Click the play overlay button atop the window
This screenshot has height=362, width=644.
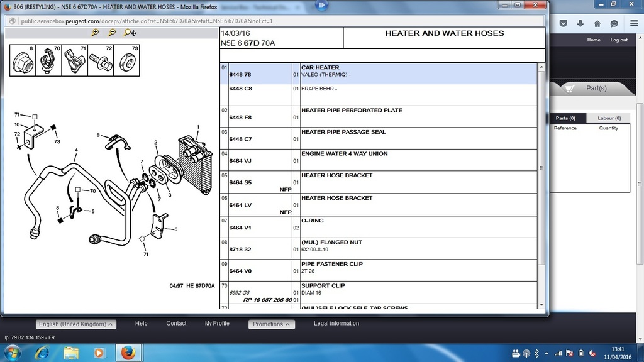321,5
